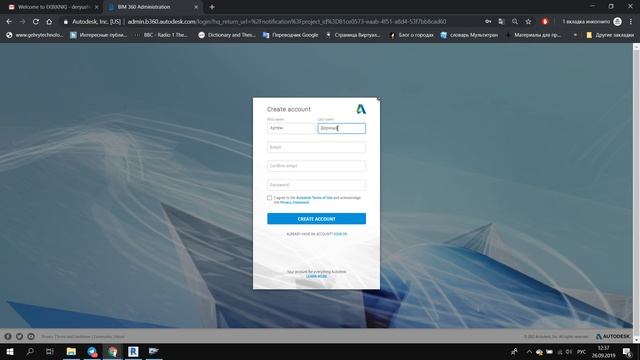The image size is (640, 360).
Task: Click the zoom magnifier icon in the address bar
Action: point(515,22)
